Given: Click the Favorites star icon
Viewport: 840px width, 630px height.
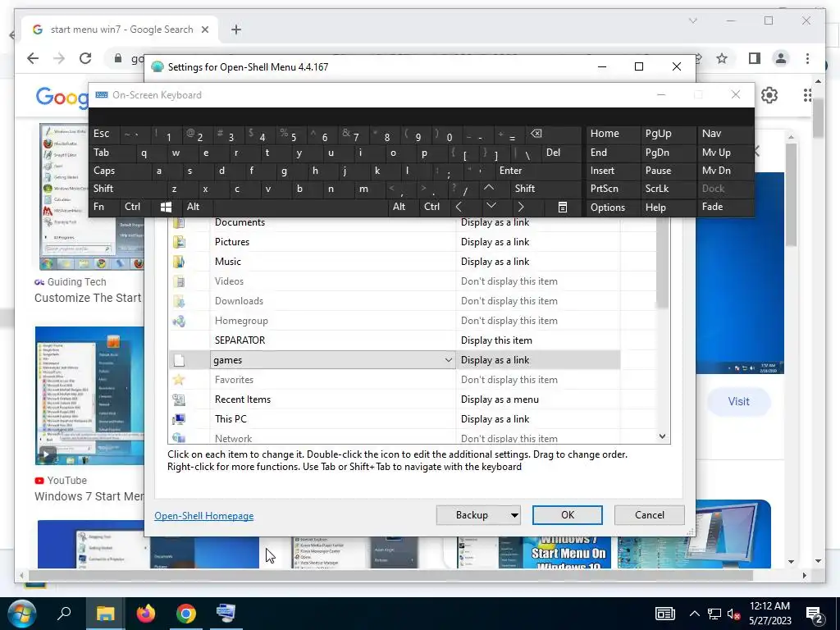Looking at the screenshot, I should [179, 380].
